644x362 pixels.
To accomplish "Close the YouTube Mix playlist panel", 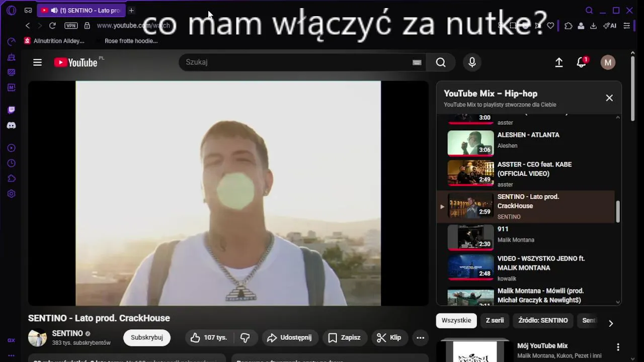I will 609,98.
